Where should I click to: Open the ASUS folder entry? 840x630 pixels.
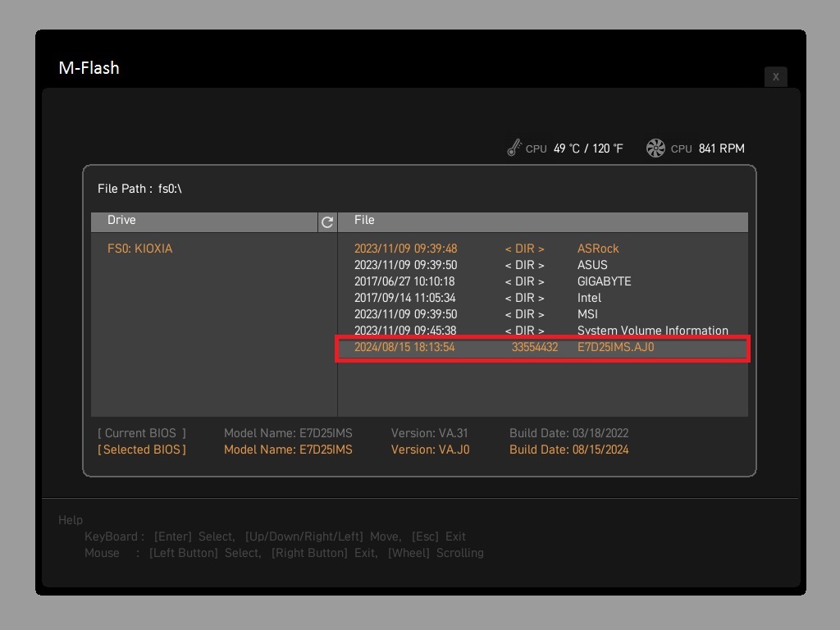592,265
